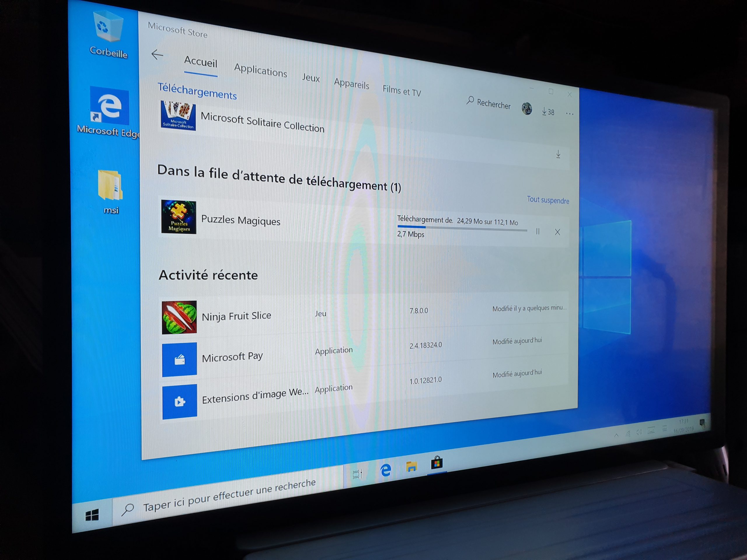Click the back arrow in Microsoft Store
The width and height of the screenshot is (747, 560).
[157, 54]
